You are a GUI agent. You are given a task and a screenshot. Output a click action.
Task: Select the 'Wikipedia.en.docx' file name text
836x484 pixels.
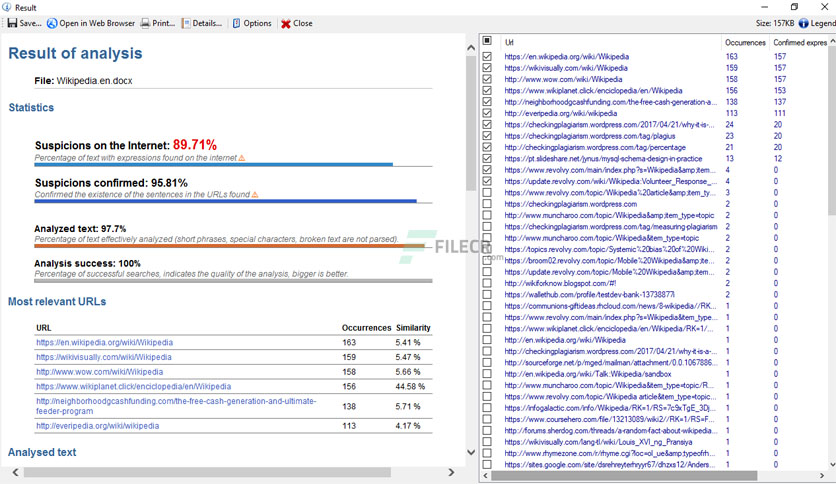pos(94,81)
